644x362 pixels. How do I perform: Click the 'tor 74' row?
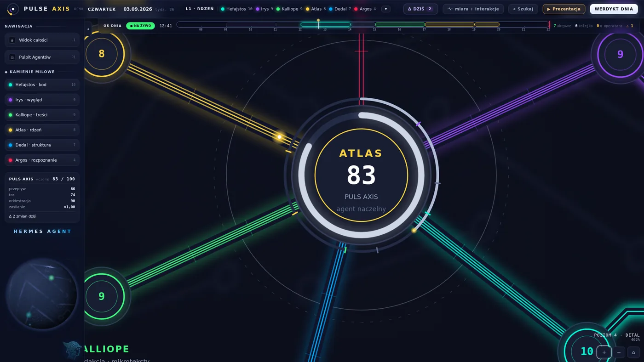click(x=42, y=195)
